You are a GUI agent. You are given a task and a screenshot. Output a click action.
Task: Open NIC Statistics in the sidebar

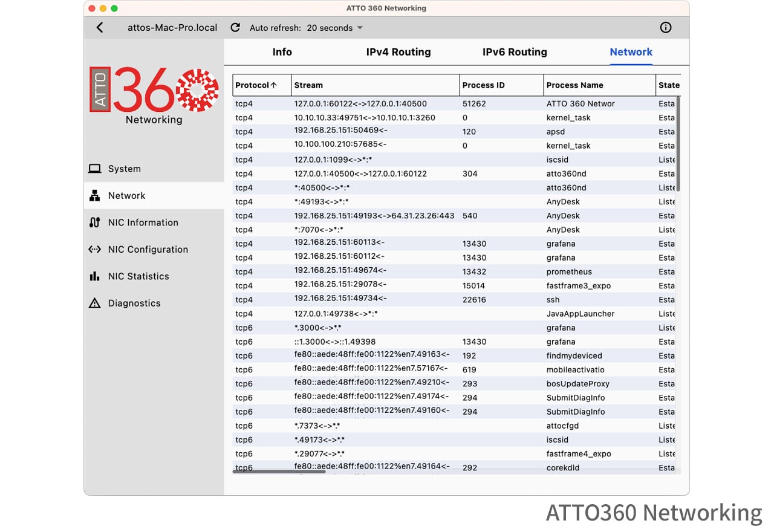click(x=154, y=276)
